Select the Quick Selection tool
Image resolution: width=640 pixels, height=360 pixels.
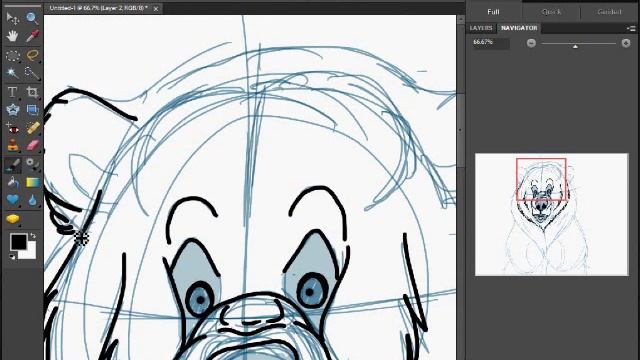32,73
